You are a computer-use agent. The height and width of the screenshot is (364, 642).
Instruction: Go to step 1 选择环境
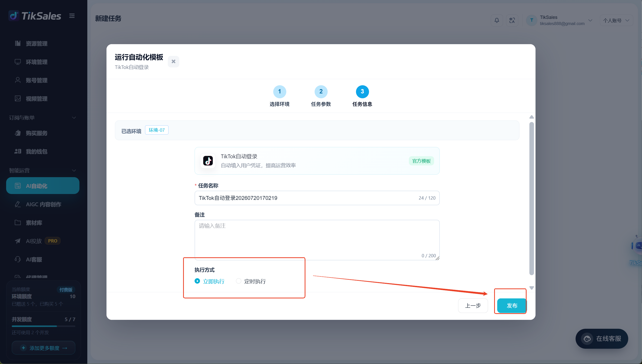pos(279,96)
